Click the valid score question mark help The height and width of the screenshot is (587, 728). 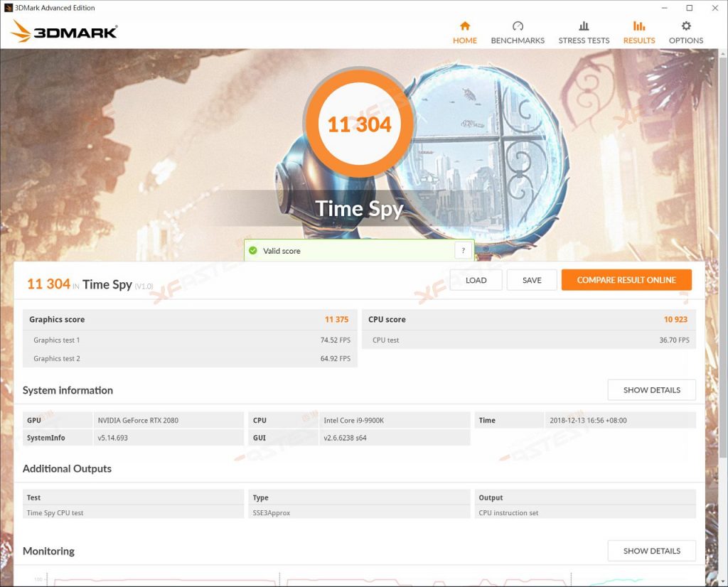tap(463, 251)
